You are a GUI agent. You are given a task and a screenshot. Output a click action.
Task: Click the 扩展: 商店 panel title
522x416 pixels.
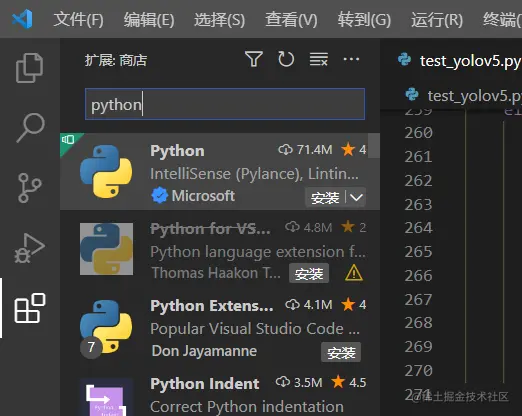click(116, 60)
